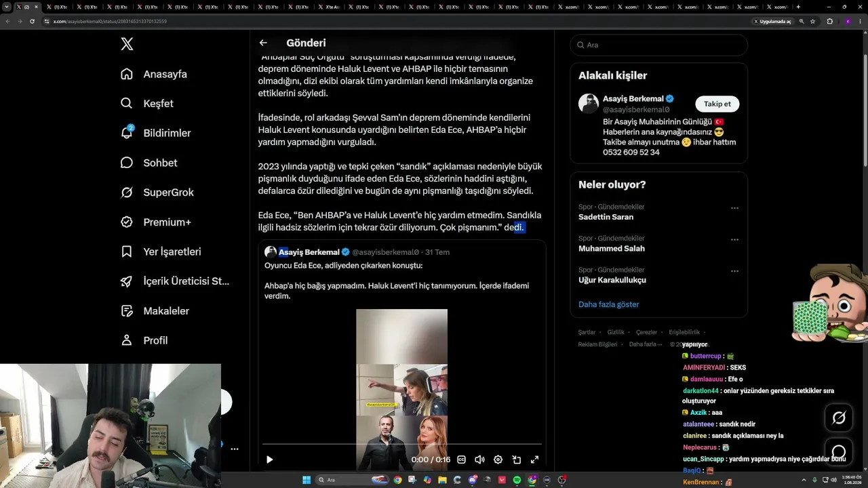
Task: Open Yer İşaretleri bookmarks
Action: [x=161, y=251]
